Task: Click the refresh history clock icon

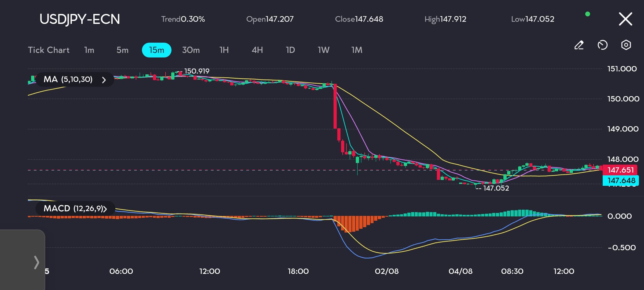Action: 602,45
